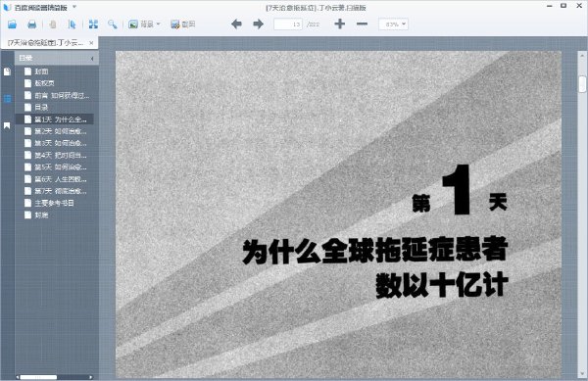Jump to 主要参考书目 entry
This screenshot has height=381, width=588.
click(x=54, y=203)
